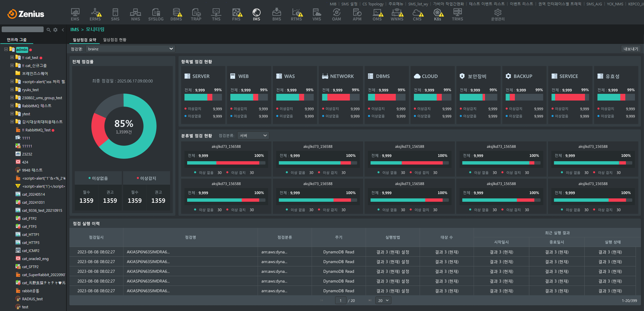Expand the !! cat_신규그룹 node

[x=12, y=65]
